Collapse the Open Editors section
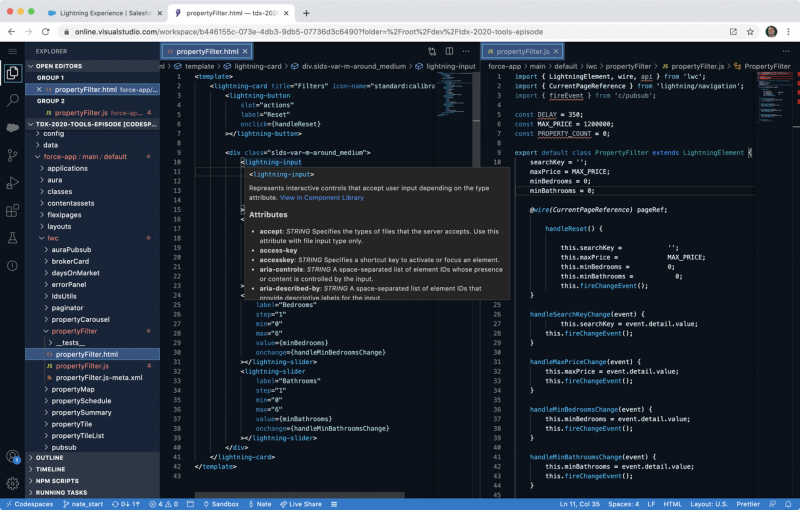 [58, 66]
